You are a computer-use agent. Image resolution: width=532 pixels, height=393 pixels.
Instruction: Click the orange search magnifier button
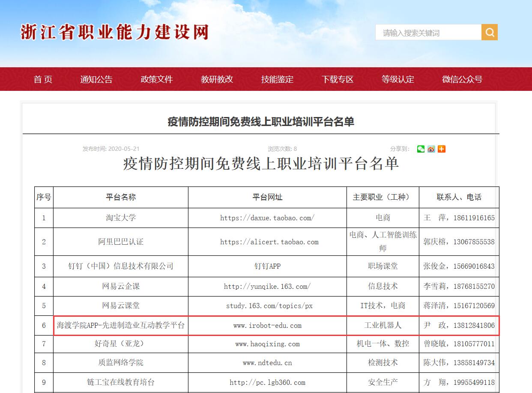[489, 32]
